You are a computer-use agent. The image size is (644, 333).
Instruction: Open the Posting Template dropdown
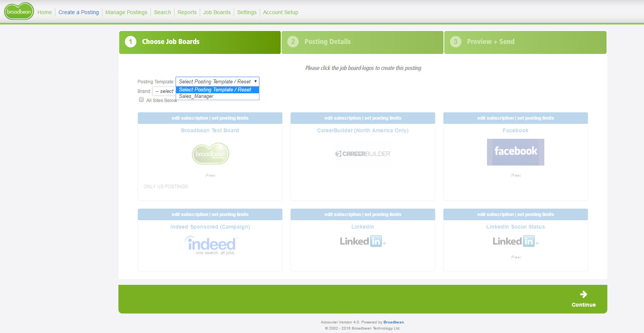tap(217, 81)
